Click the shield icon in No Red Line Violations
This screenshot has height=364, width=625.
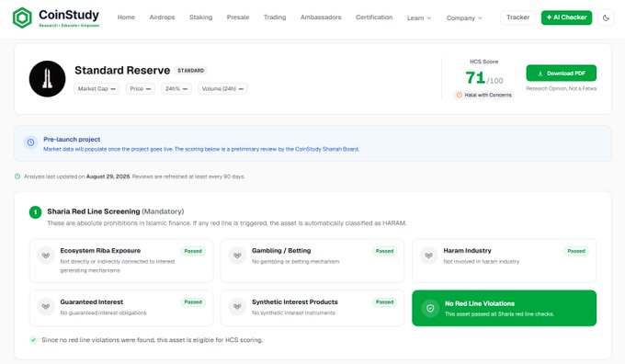pyautogui.click(x=430, y=308)
